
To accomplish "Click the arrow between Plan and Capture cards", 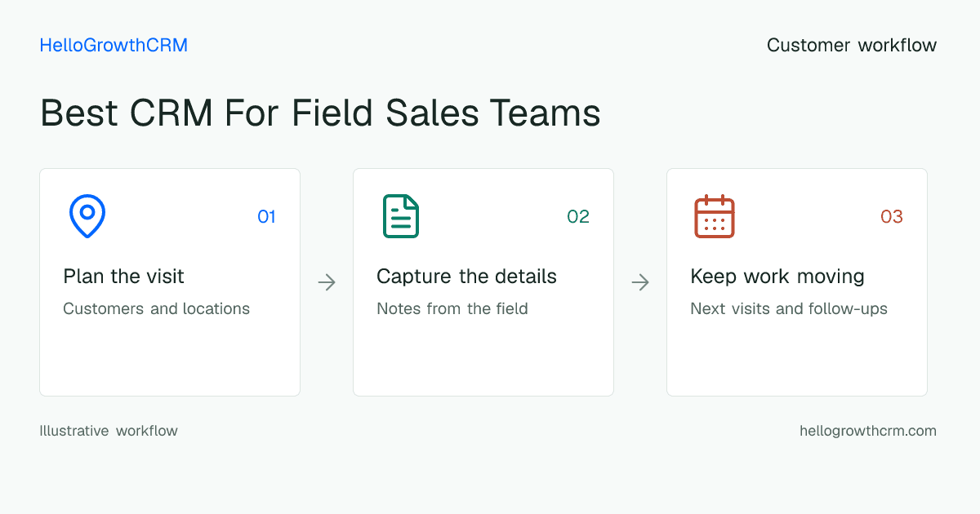I will click(327, 282).
